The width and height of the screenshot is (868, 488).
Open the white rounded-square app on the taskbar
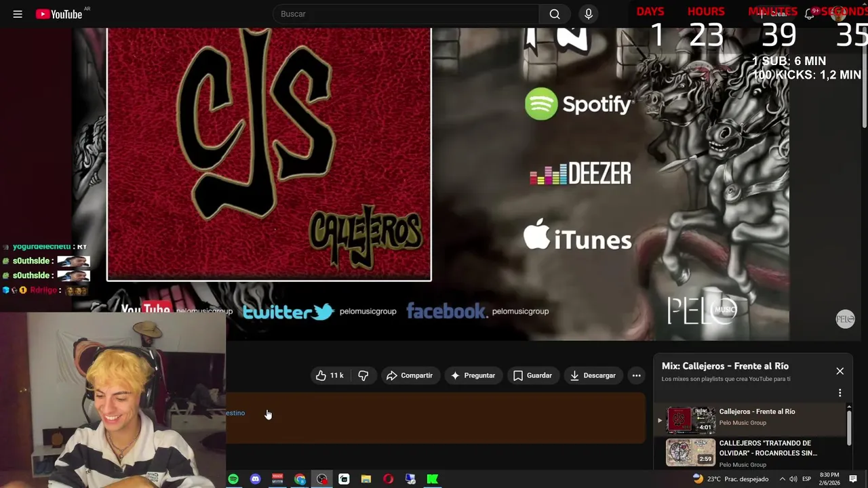coord(344,479)
